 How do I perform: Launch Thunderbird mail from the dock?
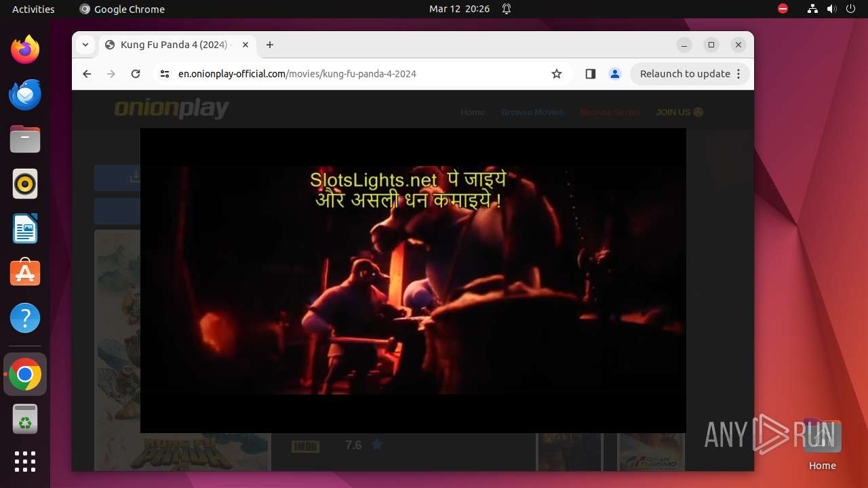point(25,94)
